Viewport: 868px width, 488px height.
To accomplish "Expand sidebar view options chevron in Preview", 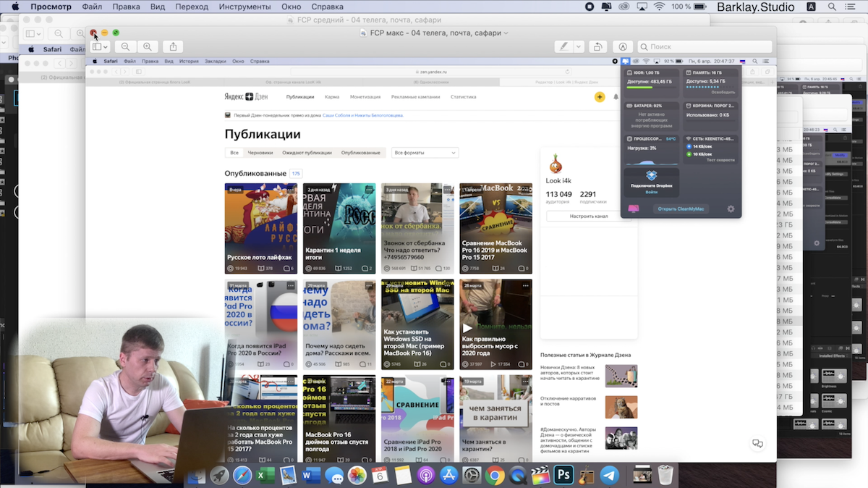I will point(106,46).
